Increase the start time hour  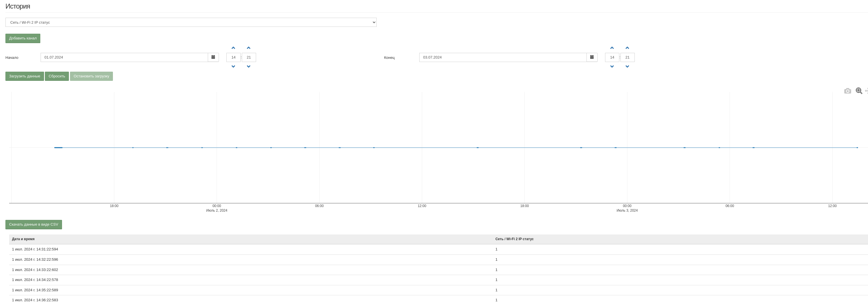point(233,48)
